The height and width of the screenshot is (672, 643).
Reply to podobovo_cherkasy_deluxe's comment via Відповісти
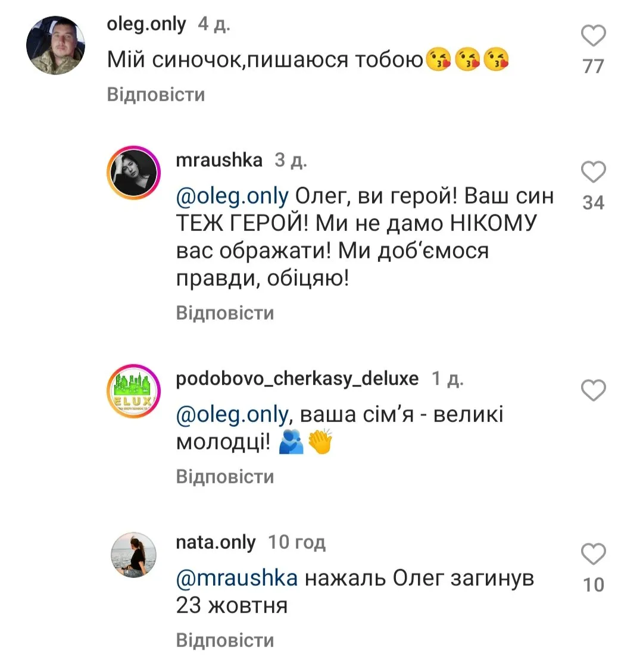[x=225, y=477]
